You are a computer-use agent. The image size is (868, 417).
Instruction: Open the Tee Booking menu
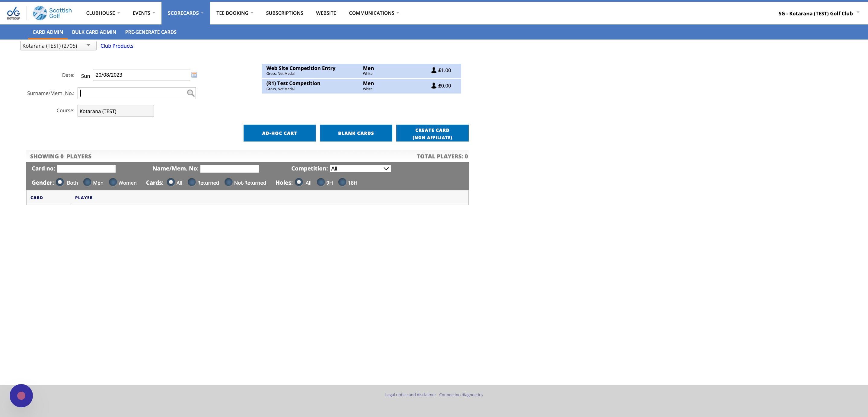(x=235, y=13)
